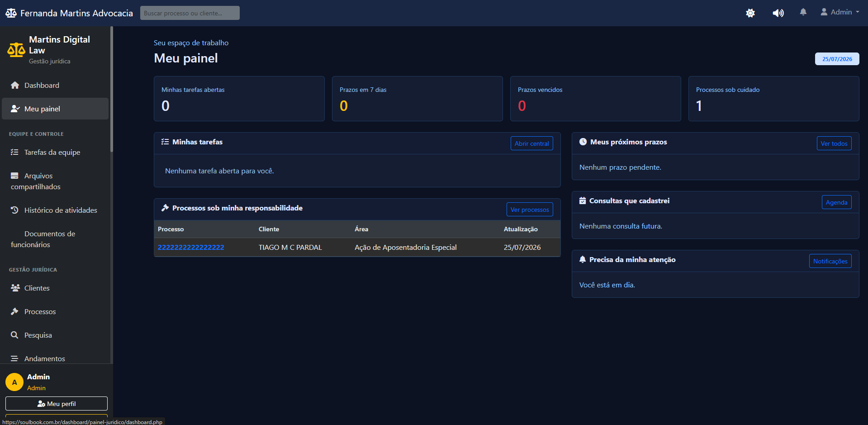
Task: Go to Processos section
Action: (55, 311)
